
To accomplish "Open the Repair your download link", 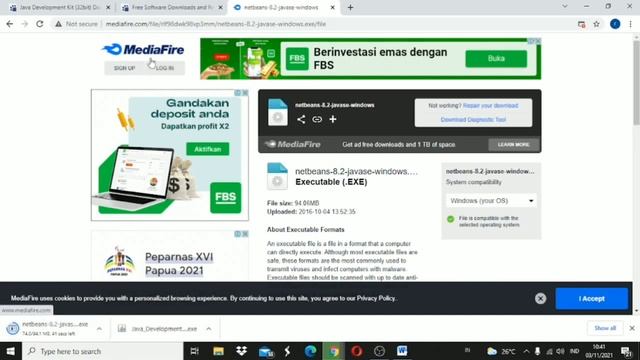I will coord(490,106).
